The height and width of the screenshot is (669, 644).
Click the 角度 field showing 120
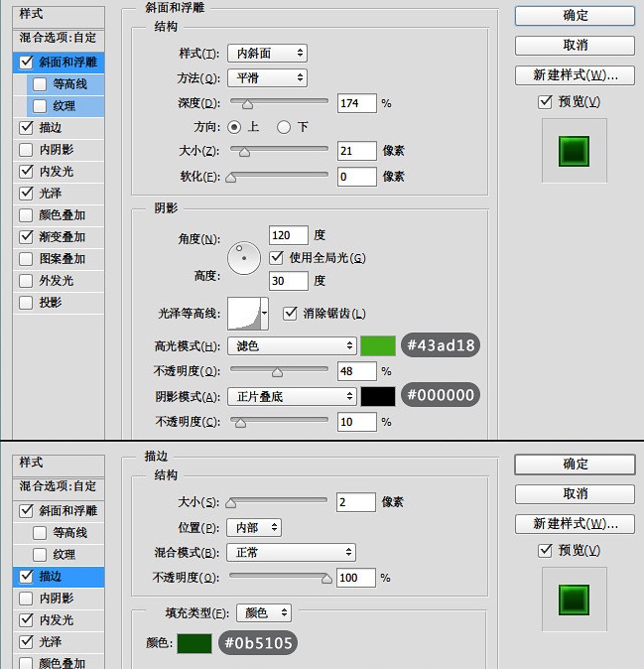289,235
